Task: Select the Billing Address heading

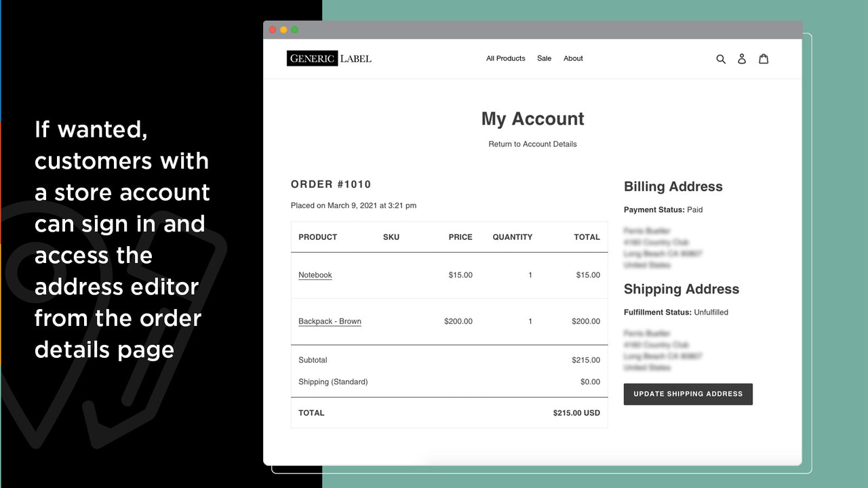Action: click(673, 186)
